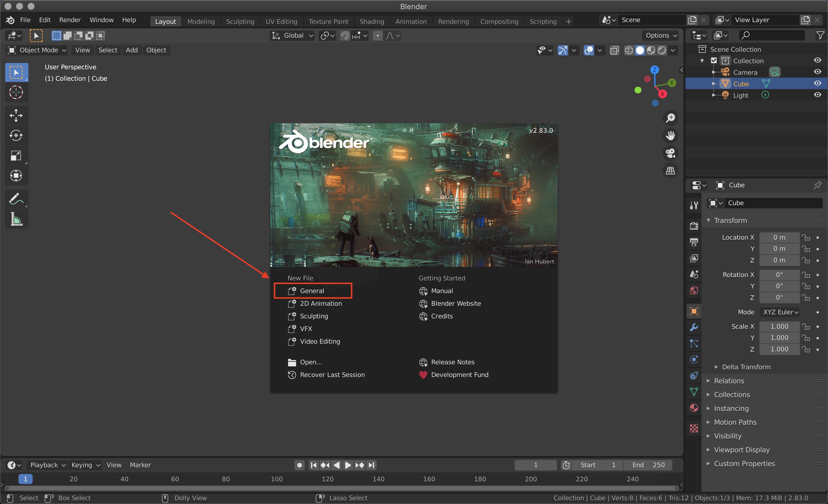Activate the Move tool

coord(16,116)
